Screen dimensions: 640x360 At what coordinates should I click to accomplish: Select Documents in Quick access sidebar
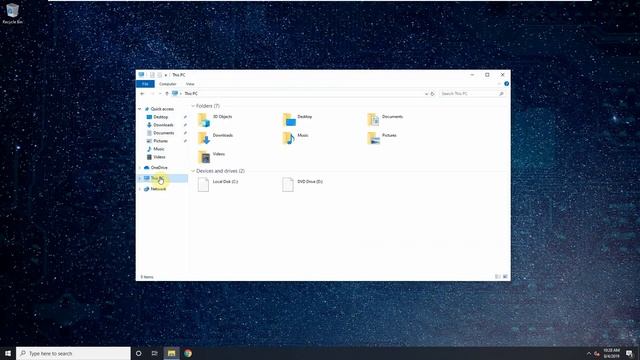click(163, 133)
